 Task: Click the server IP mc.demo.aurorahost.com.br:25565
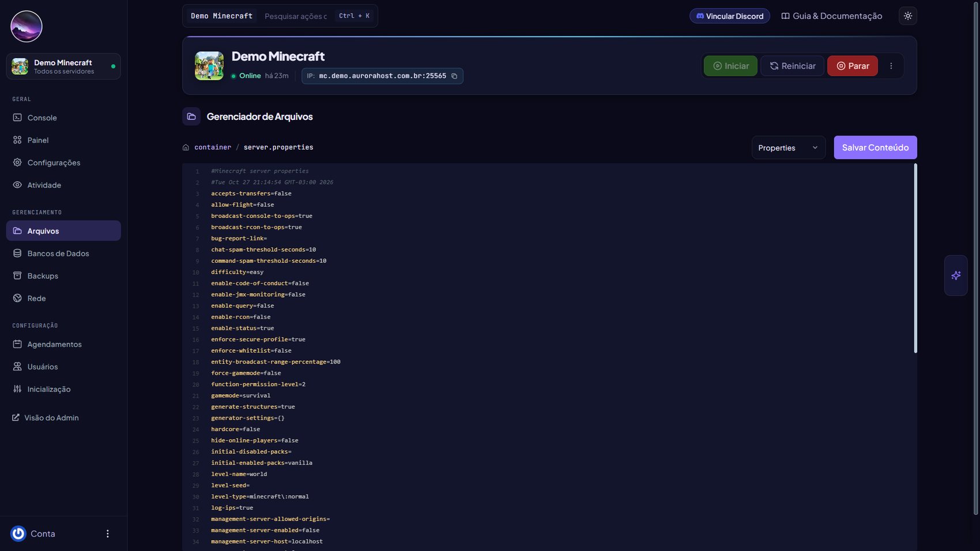tap(382, 76)
